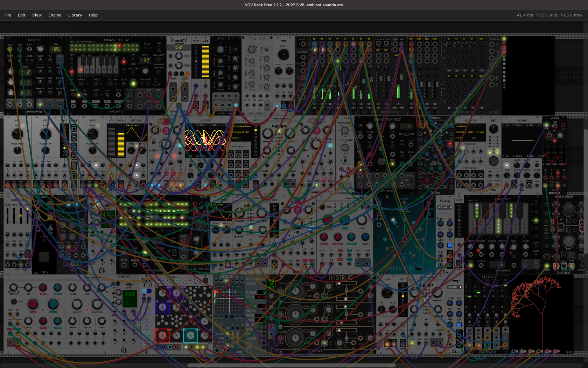Click the Cm7 chord display on ChordCV

point(179,48)
